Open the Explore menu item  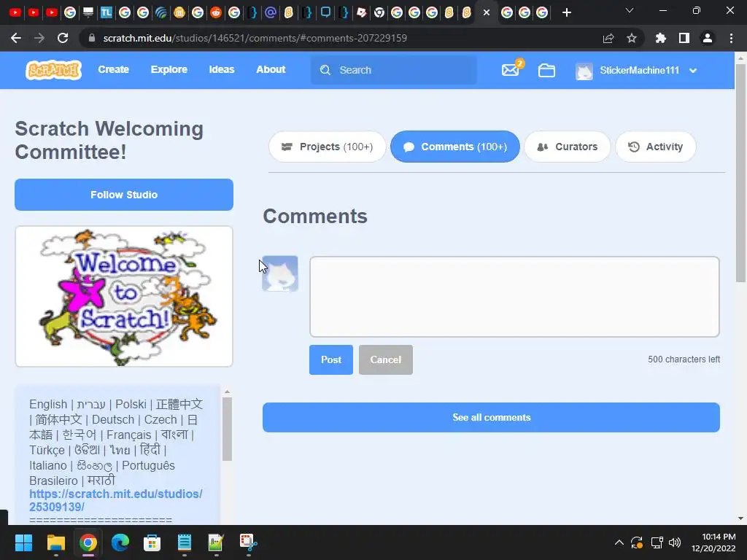point(169,69)
